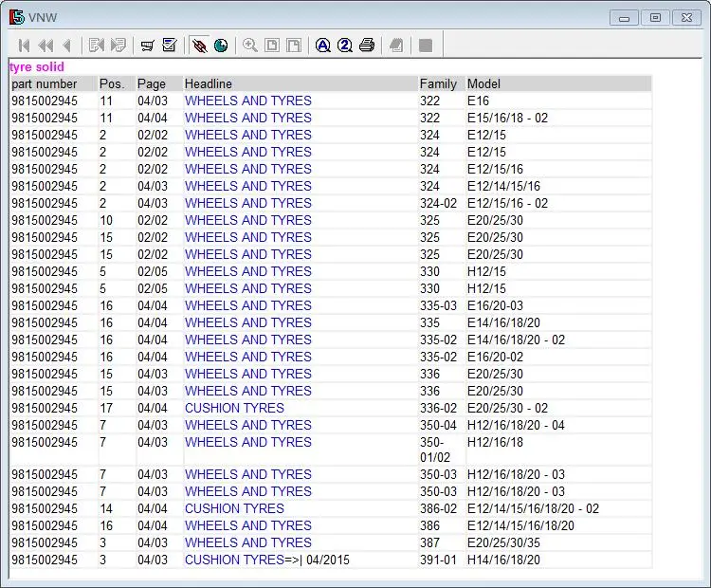Click the magnifier zoom-in toolbar icon

pyautogui.click(x=250, y=46)
